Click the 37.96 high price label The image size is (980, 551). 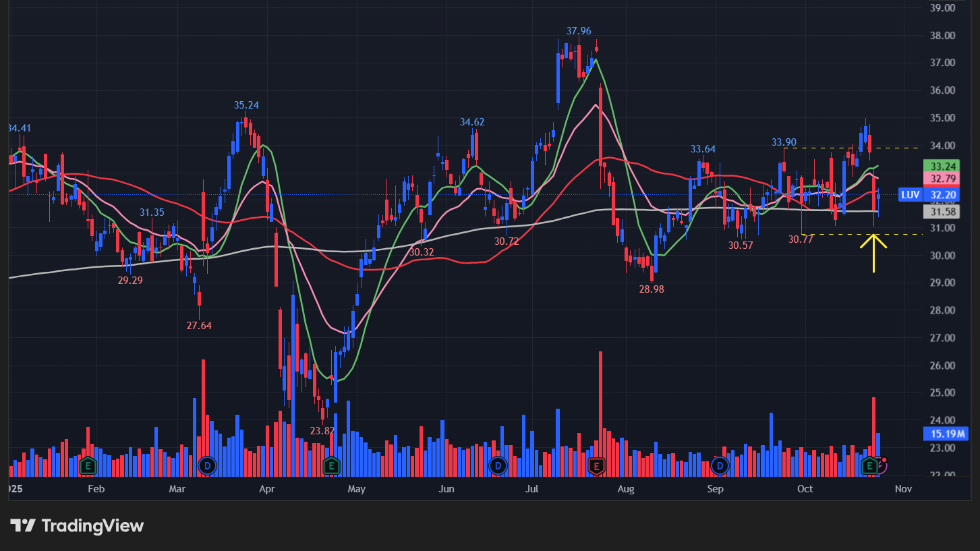579,31
